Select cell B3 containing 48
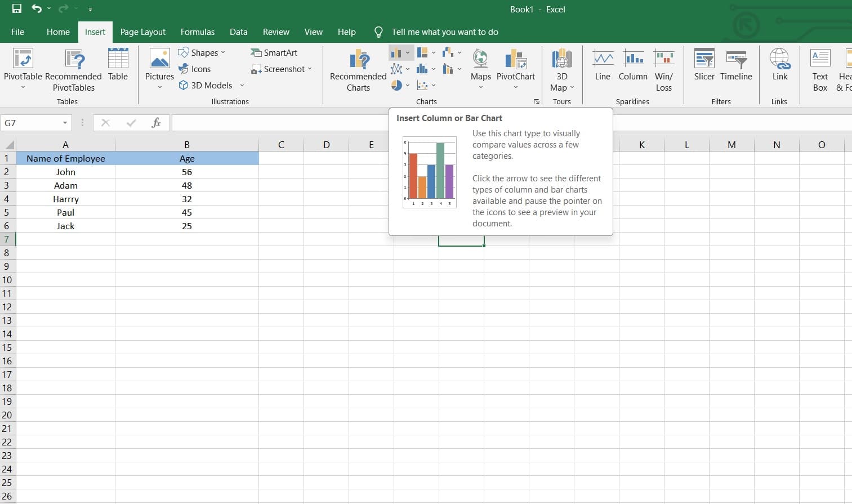The width and height of the screenshot is (852, 504). click(187, 185)
